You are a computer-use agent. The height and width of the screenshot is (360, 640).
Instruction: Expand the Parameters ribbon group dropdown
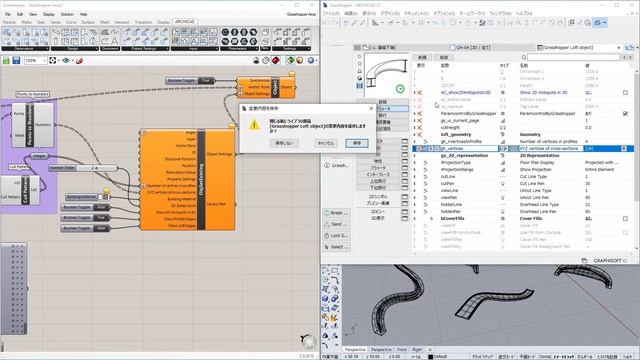coord(256,49)
